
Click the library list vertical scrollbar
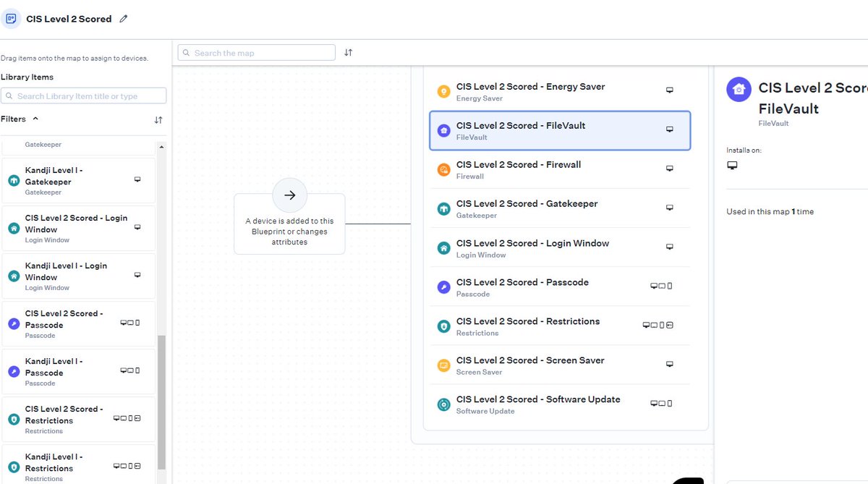(161, 402)
